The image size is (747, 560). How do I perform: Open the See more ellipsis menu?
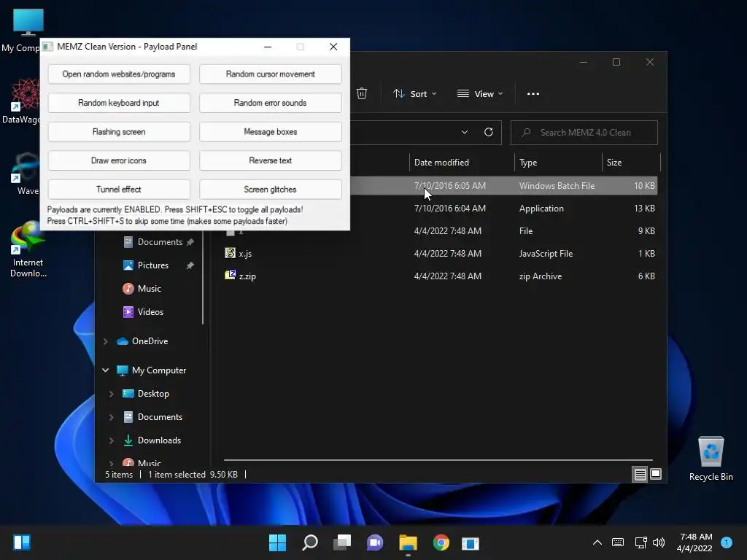tap(533, 94)
